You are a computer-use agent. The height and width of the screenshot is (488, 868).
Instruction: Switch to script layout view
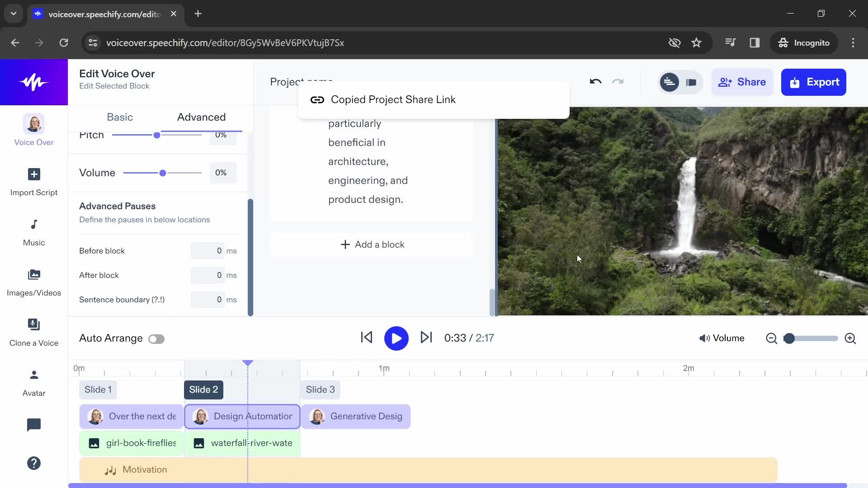point(669,82)
